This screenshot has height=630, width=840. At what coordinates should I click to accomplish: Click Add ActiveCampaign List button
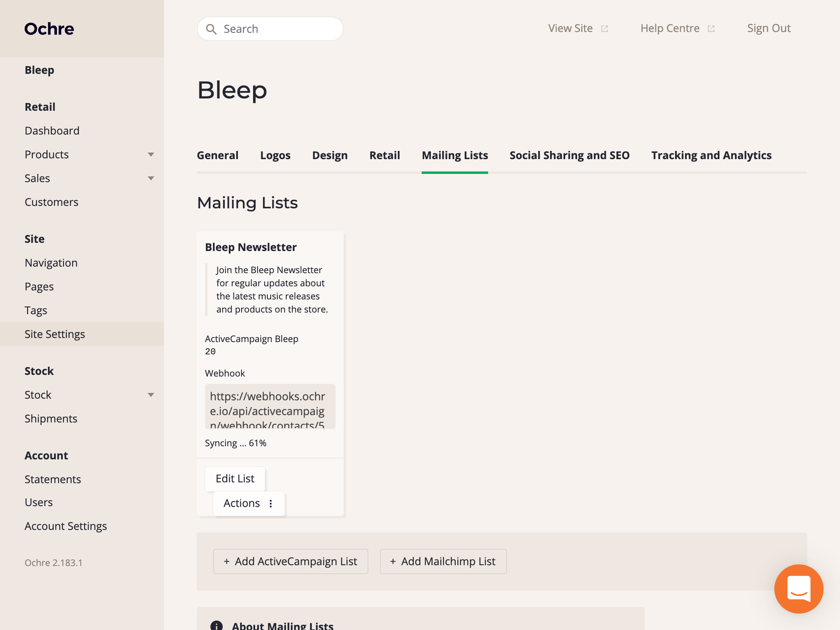pyautogui.click(x=290, y=562)
